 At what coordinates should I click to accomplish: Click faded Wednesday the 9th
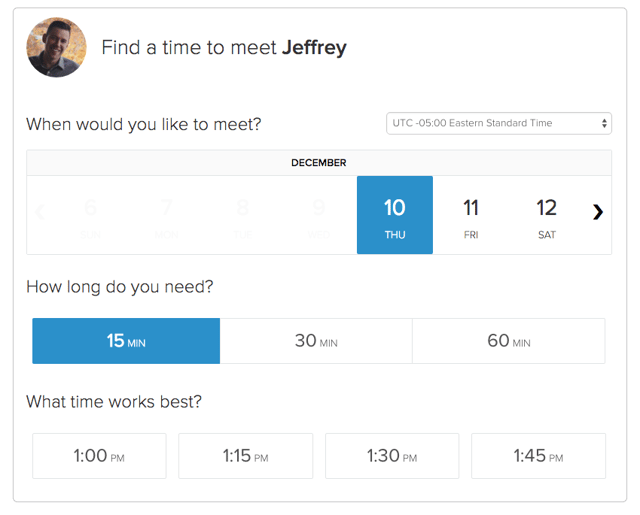coord(319,215)
